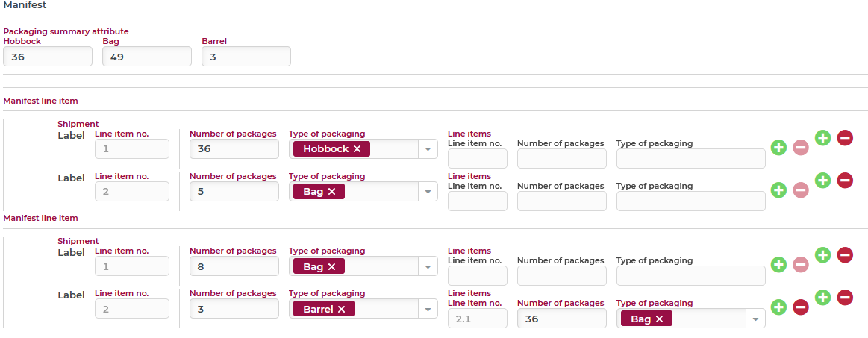The height and width of the screenshot is (338, 868).
Task: Delete the 8 Bag line item row
Action: pos(845,255)
